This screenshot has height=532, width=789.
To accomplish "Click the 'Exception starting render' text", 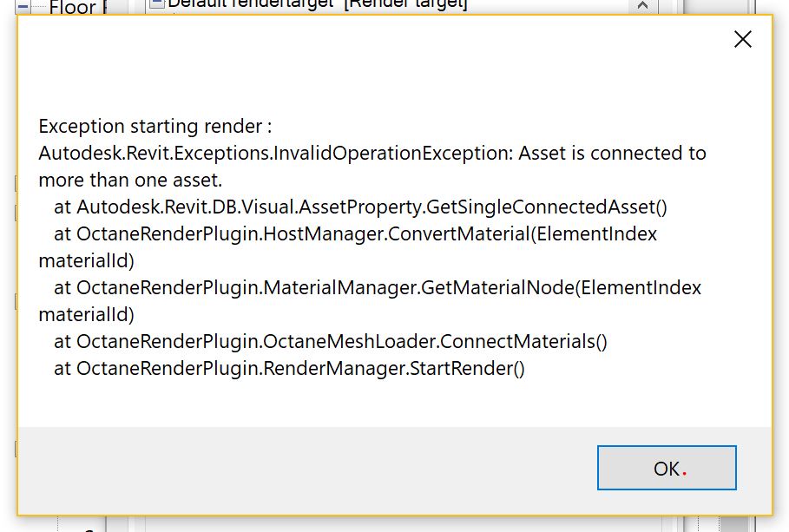I will pyautogui.click(x=155, y=126).
